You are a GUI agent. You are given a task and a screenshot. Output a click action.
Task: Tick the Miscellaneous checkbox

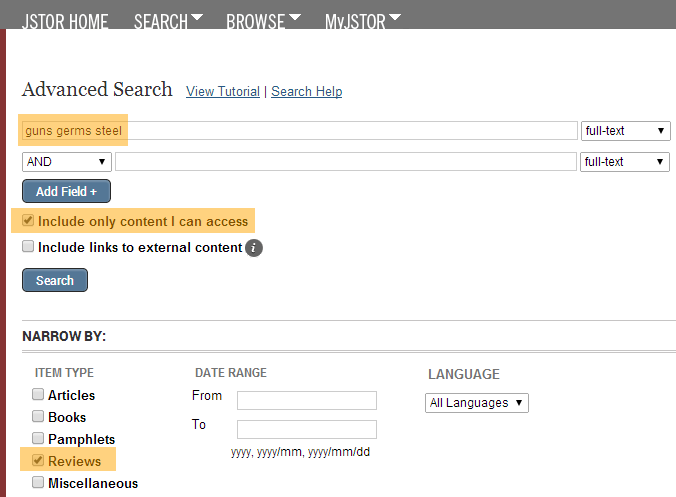click(x=38, y=482)
